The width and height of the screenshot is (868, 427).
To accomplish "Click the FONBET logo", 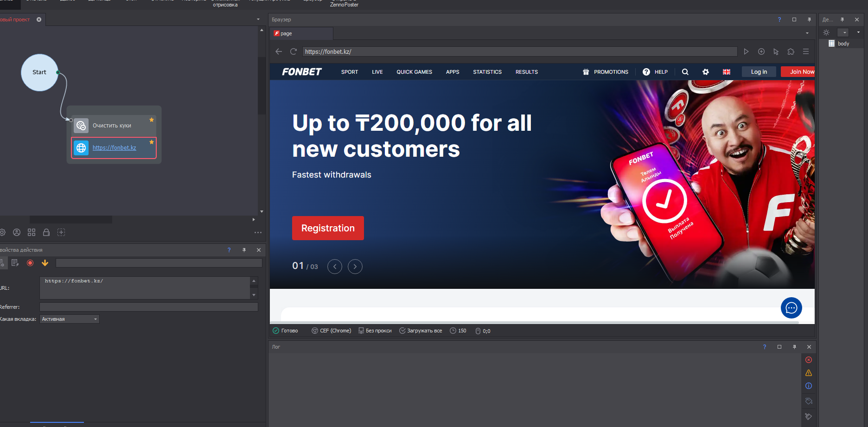I will (x=302, y=72).
